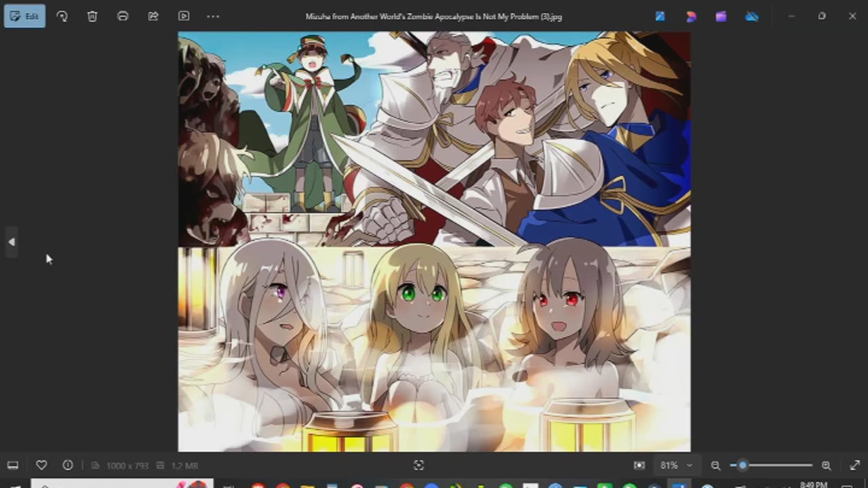Start slideshow with the play icon
The width and height of the screenshot is (868, 488).
(x=184, y=16)
